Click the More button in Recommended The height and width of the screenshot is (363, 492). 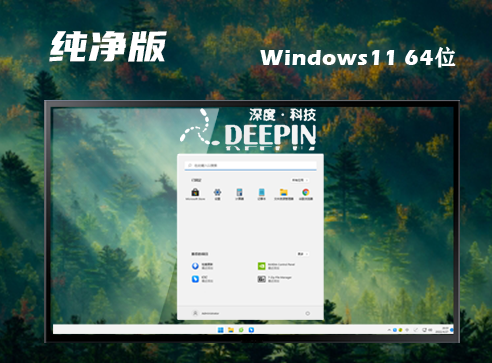pos(303,254)
